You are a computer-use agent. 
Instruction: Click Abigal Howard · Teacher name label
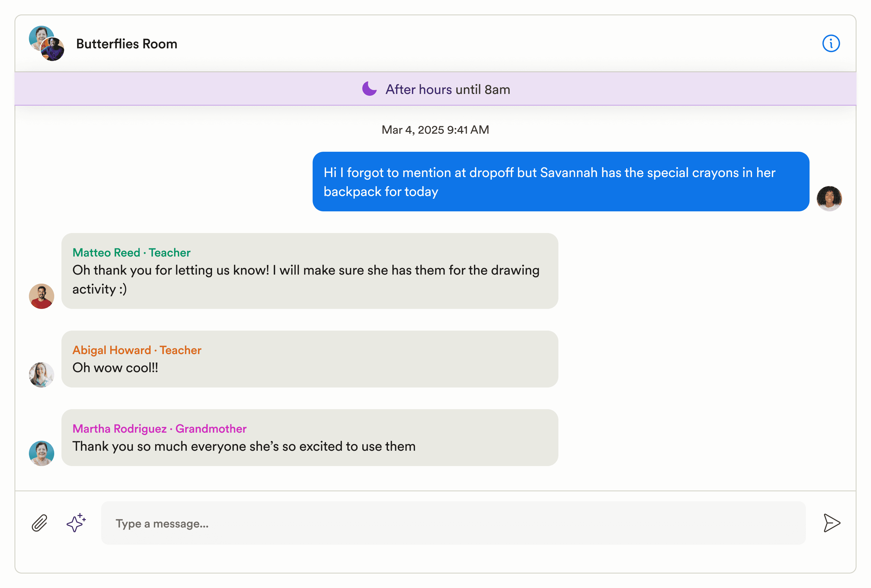point(137,350)
